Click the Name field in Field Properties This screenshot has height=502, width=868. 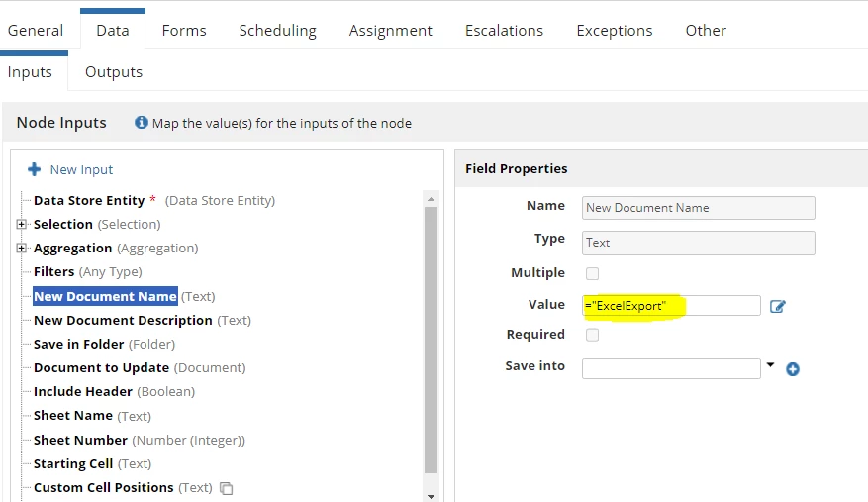(698, 208)
